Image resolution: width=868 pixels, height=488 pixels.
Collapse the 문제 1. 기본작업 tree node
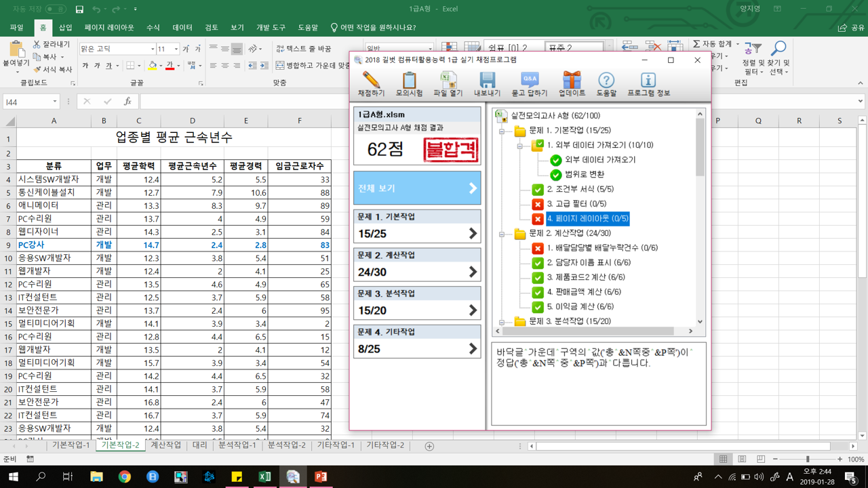(x=502, y=131)
